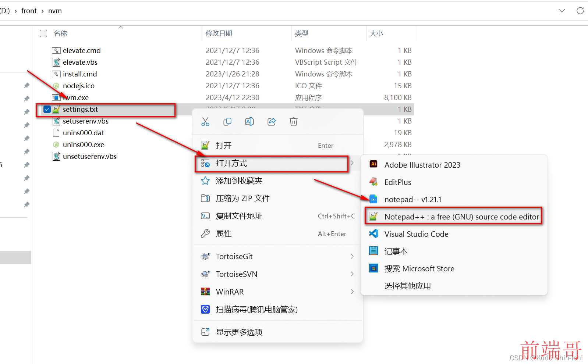Expand the TortoiseGit submenu arrow

tap(352, 256)
